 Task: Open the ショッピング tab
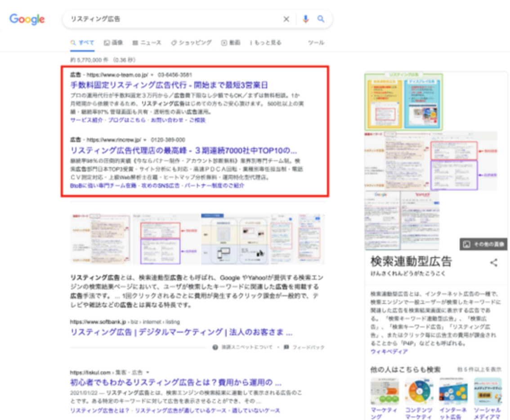[191, 43]
